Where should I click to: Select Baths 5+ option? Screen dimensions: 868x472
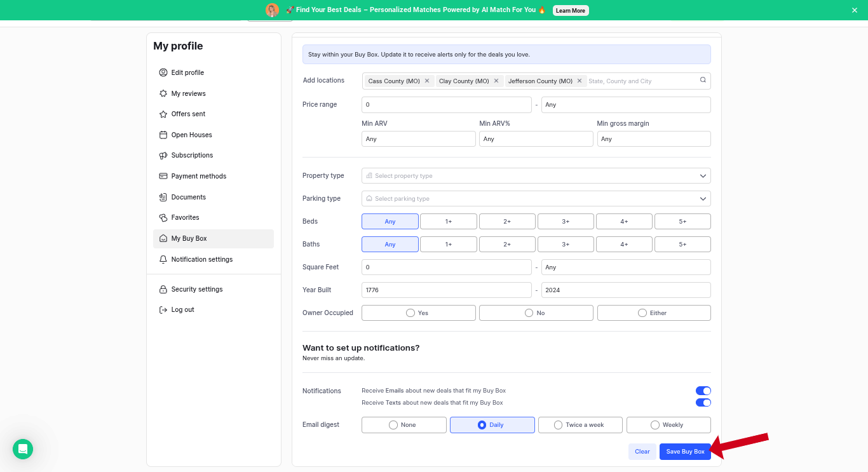coord(682,245)
